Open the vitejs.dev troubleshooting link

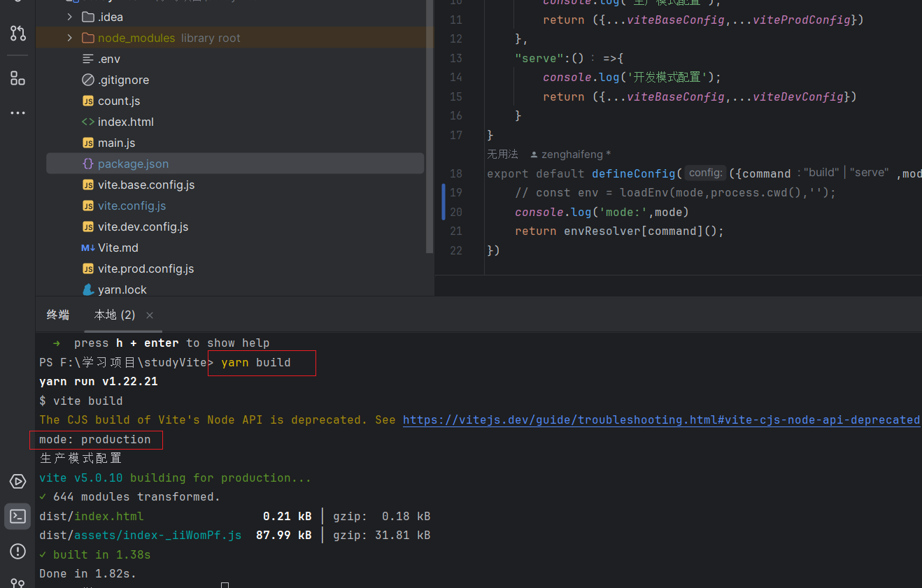[661, 420]
